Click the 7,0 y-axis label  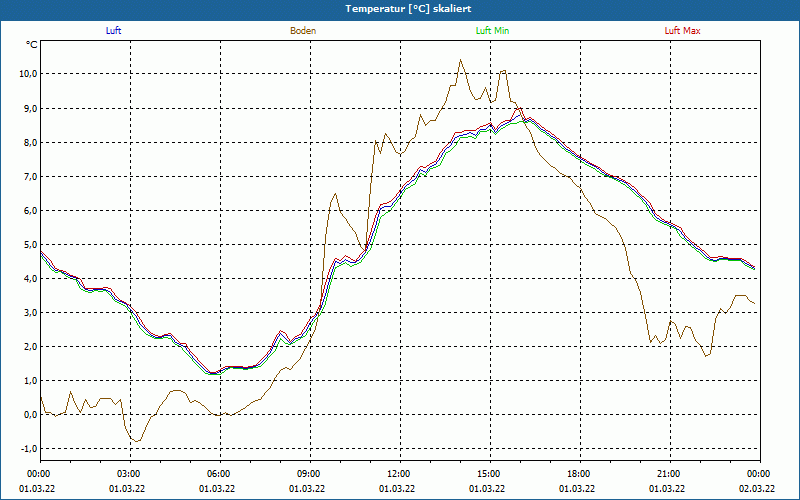point(30,177)
